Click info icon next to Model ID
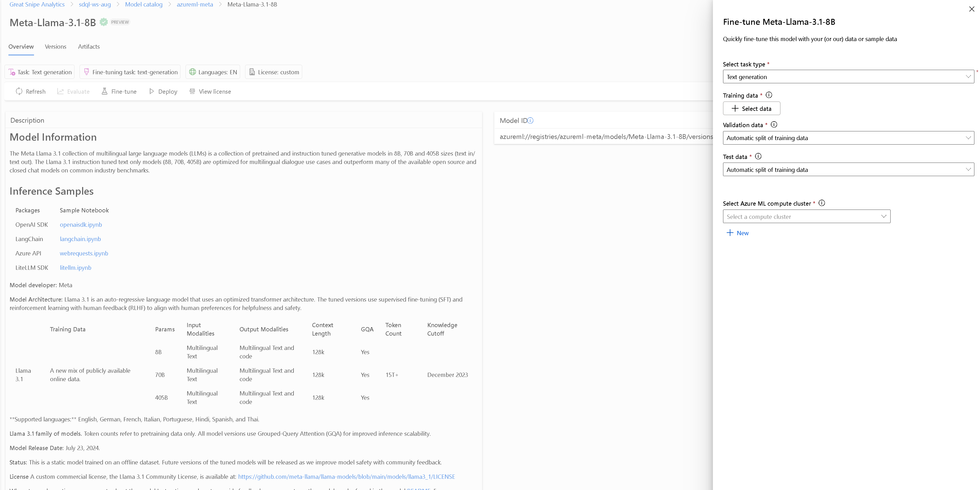Image resolution: width=980 pixels, height=490 pixels. 530,121
